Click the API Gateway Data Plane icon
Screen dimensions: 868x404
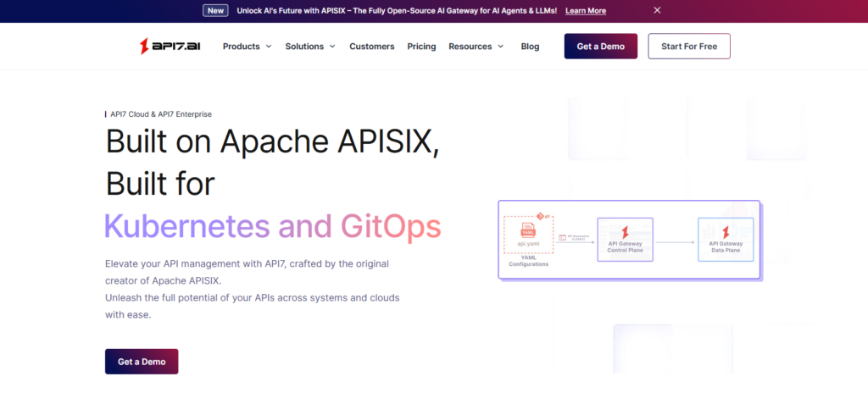[725, 231]
